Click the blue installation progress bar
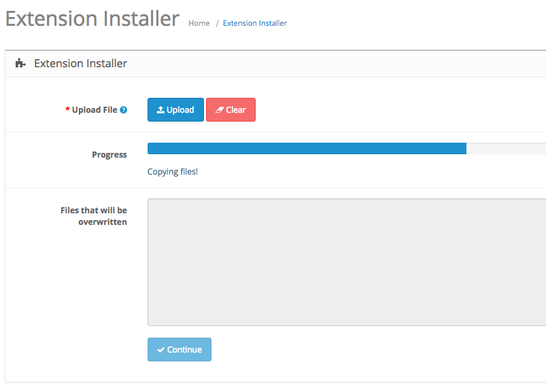Image resolution: width=546 pixels, height=392 pixels. tap(307, 149)
